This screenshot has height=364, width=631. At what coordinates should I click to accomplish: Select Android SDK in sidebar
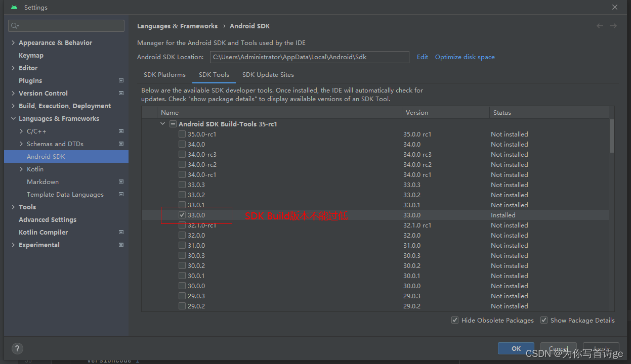[x=66, y=156]
